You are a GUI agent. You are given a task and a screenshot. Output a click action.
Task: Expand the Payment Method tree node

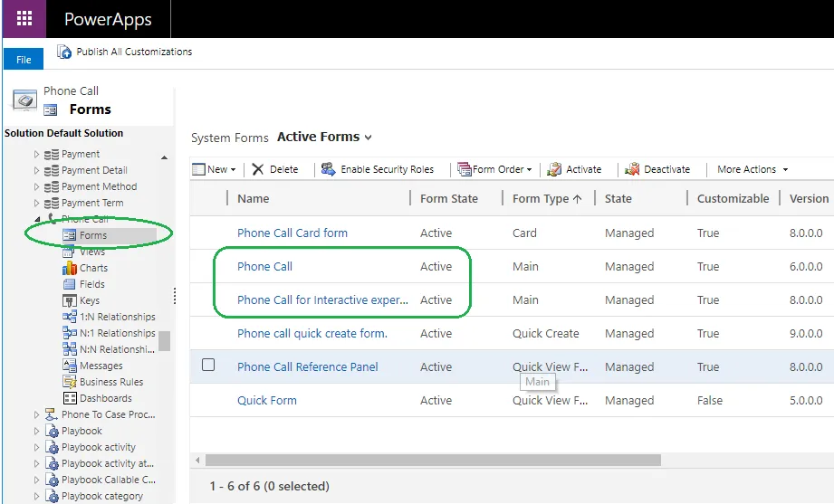click(36, 186)
